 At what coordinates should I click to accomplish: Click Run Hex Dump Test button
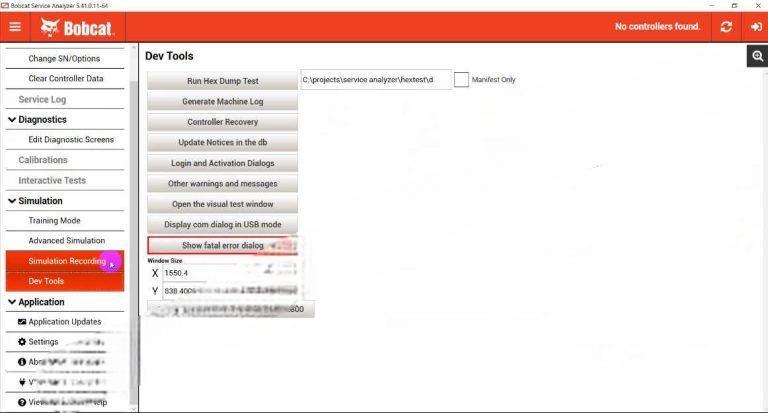(x=222, y=81)
